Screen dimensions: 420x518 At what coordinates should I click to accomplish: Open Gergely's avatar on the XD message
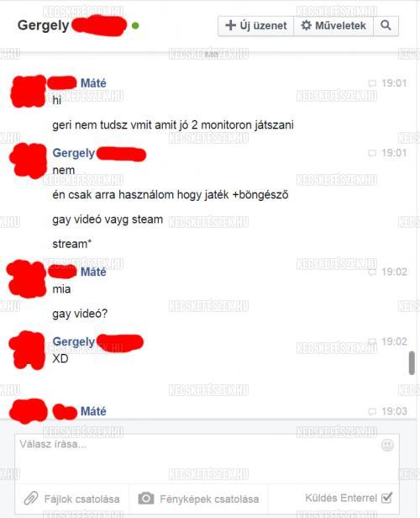coord(27,351)
